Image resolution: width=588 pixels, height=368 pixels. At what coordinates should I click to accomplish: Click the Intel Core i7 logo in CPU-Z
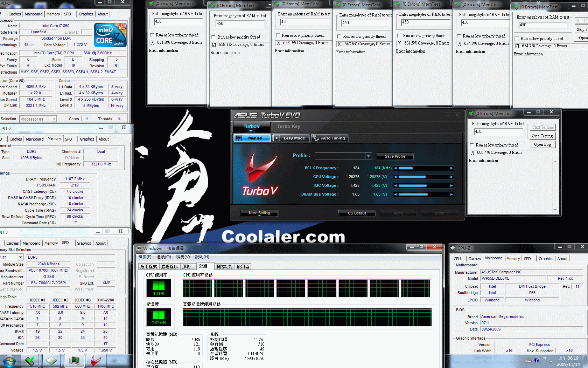(111, 35)
